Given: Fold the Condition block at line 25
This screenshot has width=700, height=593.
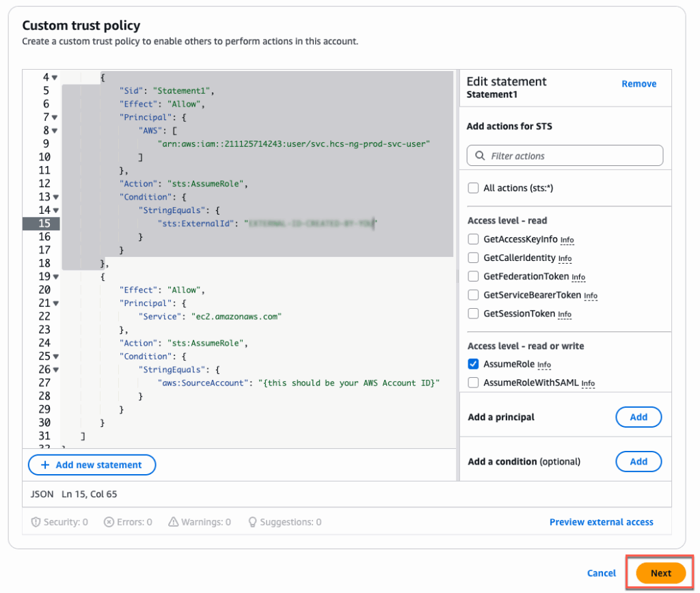Looking at the screenshot, I should (x=55, y=357).
